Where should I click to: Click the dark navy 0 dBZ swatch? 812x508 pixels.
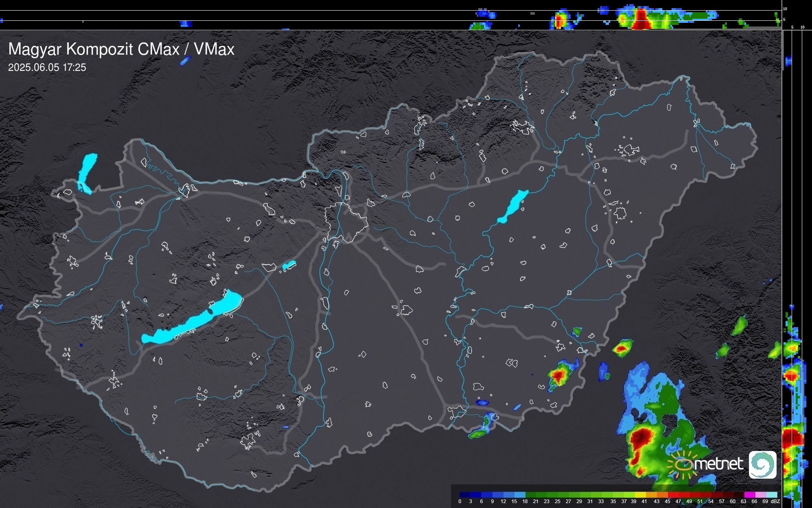click(x=465, y=495)
